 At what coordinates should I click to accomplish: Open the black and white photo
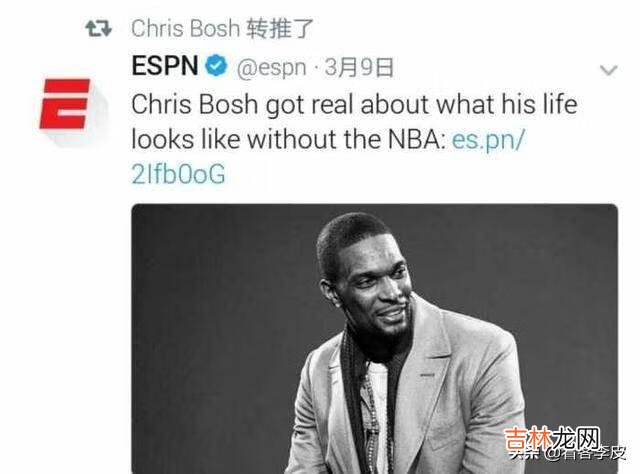click(374, 338)
